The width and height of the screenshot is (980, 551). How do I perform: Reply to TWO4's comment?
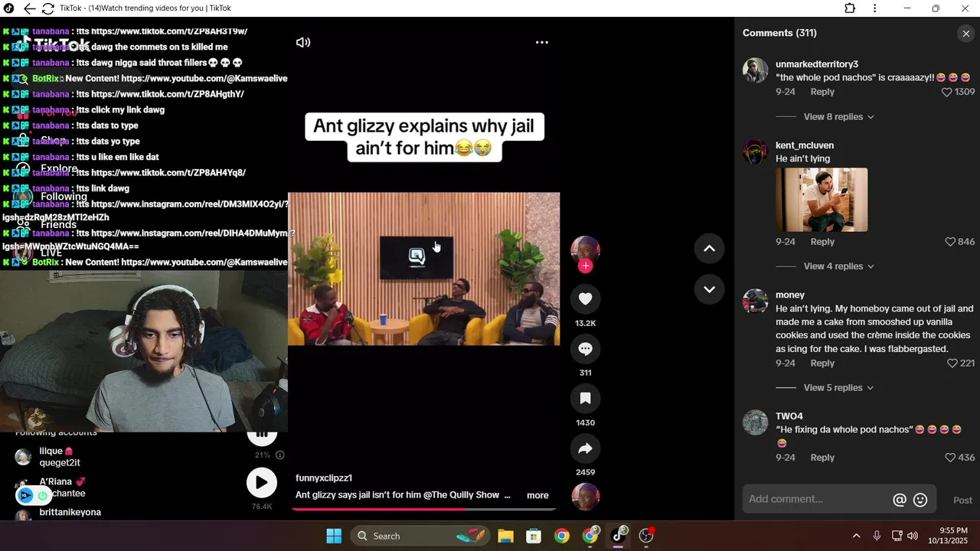point(822,458)
